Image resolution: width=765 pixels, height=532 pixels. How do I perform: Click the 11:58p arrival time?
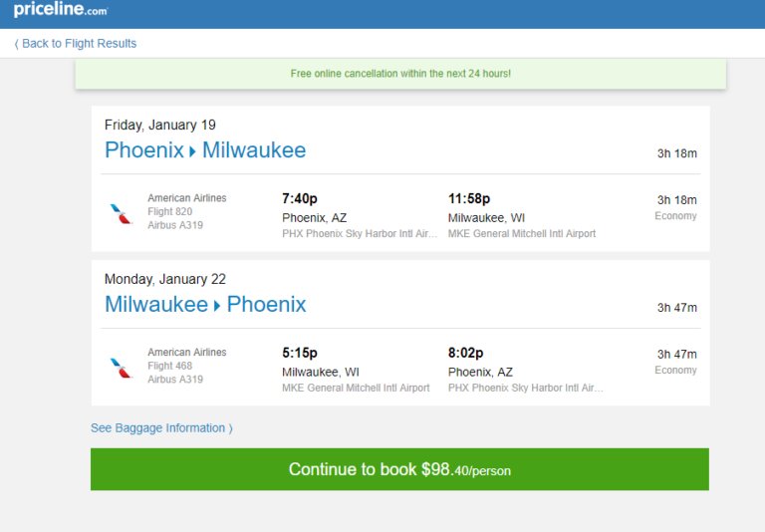click(469, 198)
